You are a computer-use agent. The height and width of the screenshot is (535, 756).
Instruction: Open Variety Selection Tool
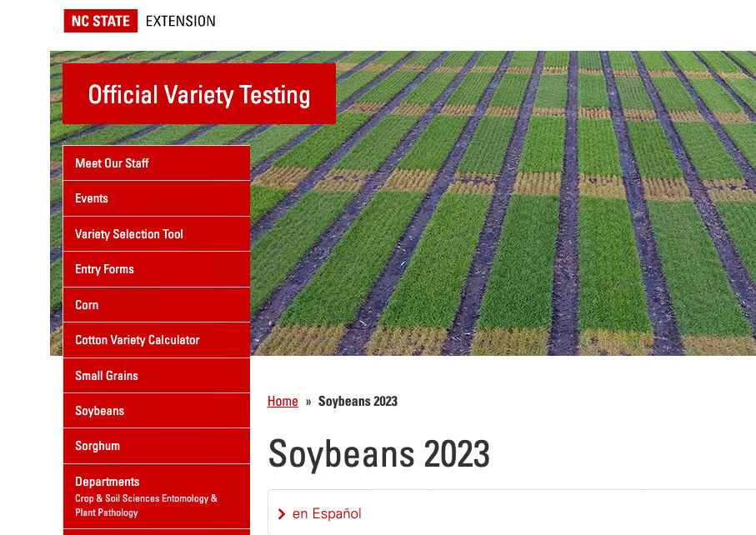click(157, 234)
